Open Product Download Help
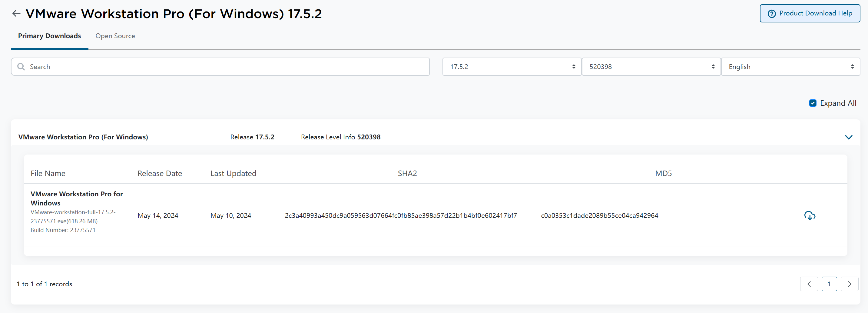The image size is (868, 313). click(x=810, y=14)
